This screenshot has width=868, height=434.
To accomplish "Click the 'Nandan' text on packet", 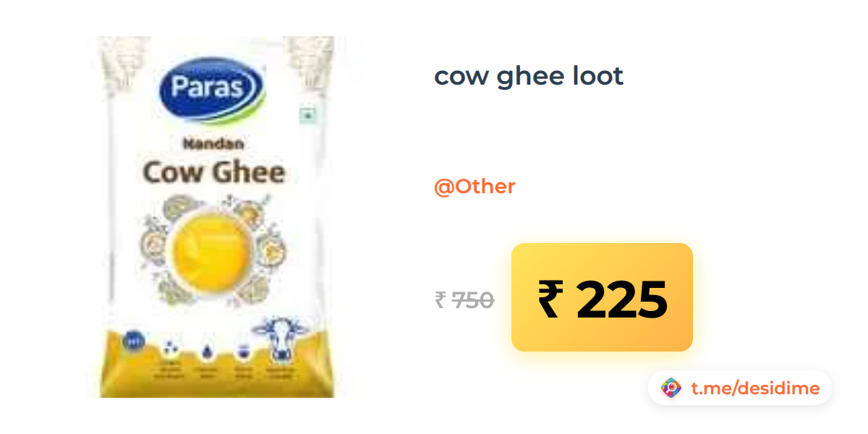I will tap(213, 144).
